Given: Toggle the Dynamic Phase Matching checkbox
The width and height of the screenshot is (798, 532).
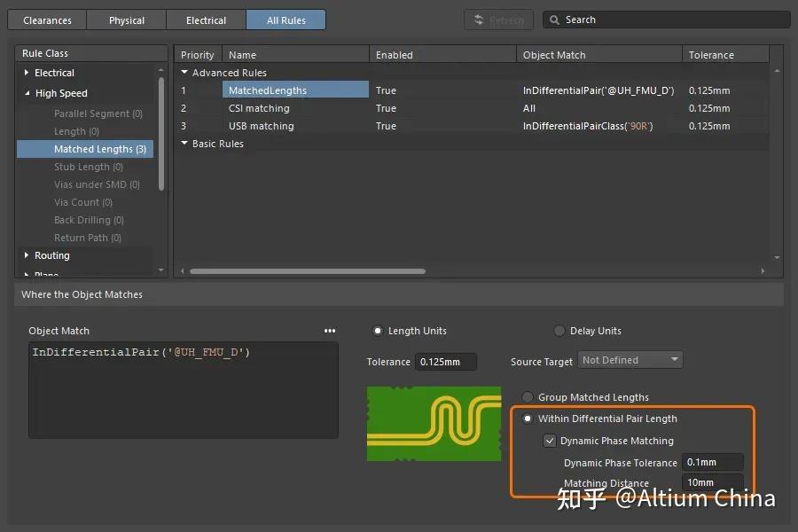Looking at the screenshot, I should pos(550,441).
